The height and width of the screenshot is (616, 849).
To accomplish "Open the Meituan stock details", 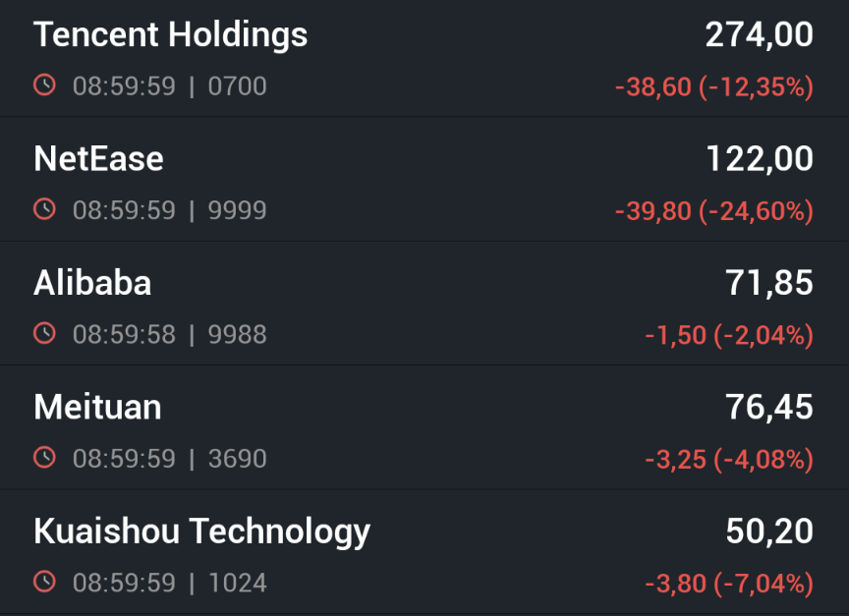I will click(97, 407).
